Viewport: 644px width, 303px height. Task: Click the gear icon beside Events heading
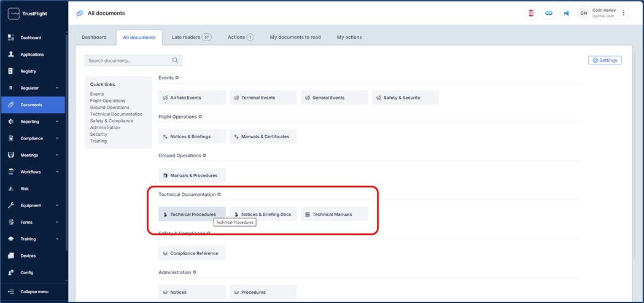tap(177, 78)
